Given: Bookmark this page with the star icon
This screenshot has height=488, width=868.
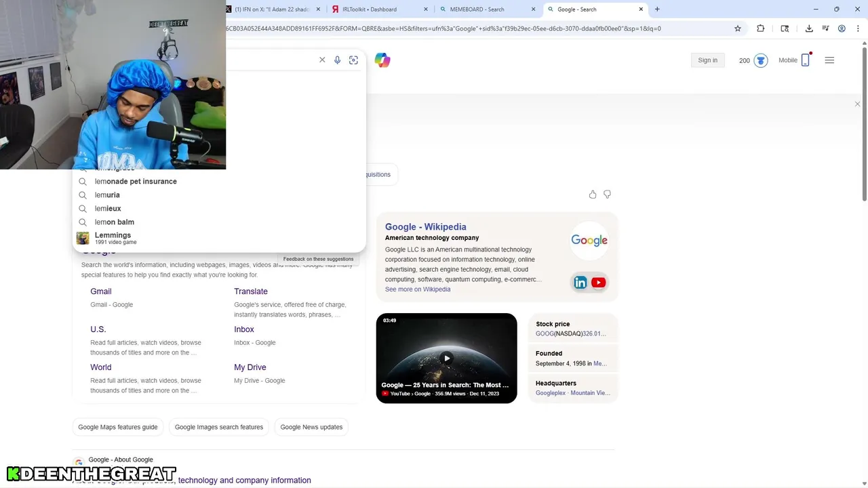Looking at the screenshot, I should pyautogui.click(x=738, y=28).
